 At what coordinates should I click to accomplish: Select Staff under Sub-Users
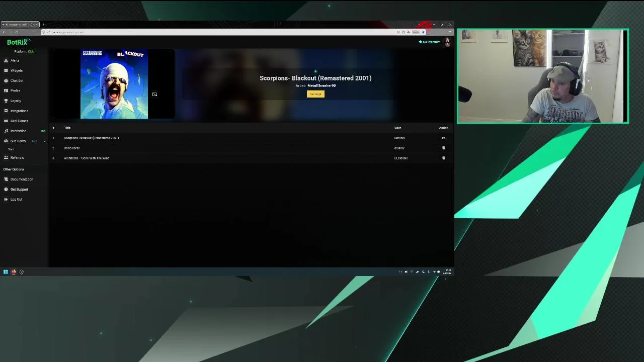point(11,149)
